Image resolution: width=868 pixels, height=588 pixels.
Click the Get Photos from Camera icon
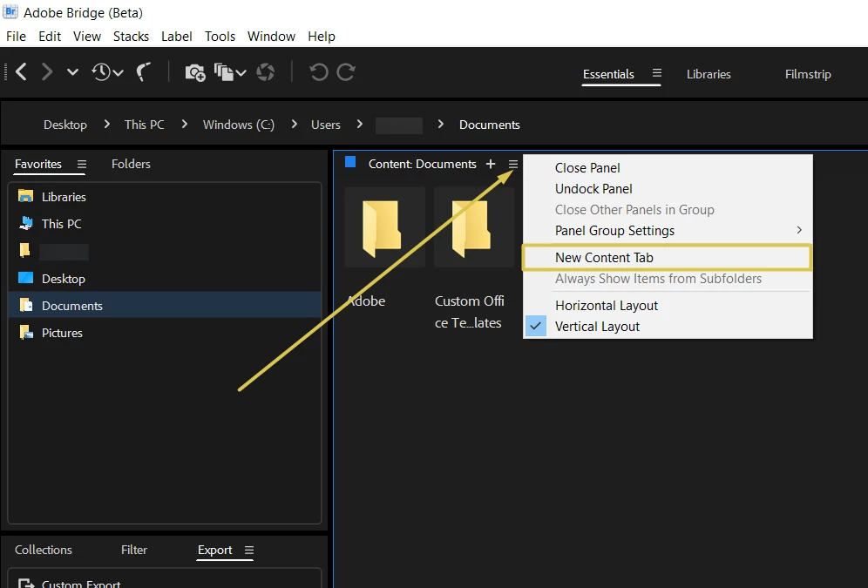[195, 72]
